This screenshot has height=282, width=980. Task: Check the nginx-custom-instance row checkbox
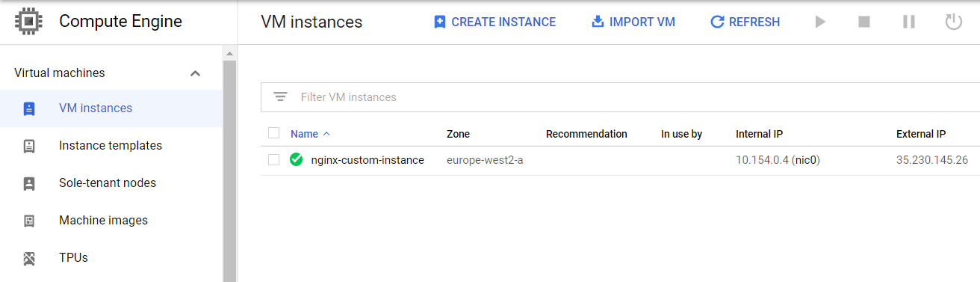pos(273,159)
